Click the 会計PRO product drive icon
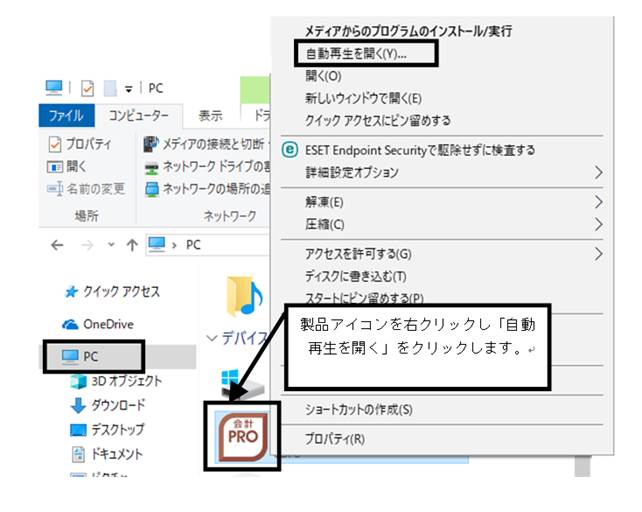The width and height of the screenshot is (642, 512). pos(243,437)
